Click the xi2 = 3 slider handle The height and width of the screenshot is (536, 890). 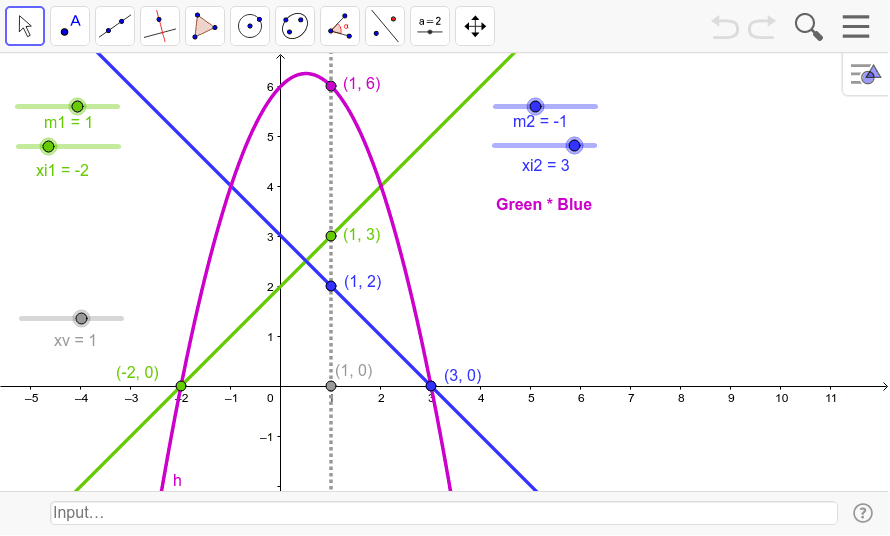click(x=574, y=145)
